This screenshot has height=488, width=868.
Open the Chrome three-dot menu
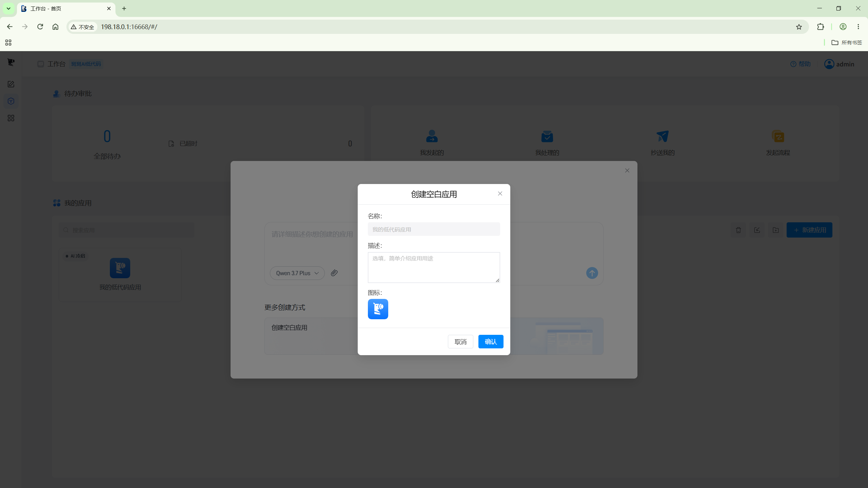(x=858, y=26)
